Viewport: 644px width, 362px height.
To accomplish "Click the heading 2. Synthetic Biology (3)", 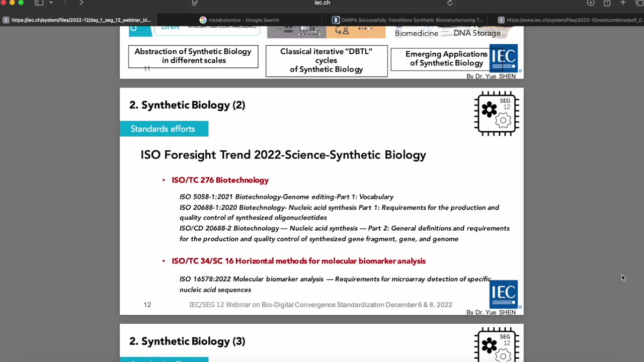I will (x=187, y=341).
